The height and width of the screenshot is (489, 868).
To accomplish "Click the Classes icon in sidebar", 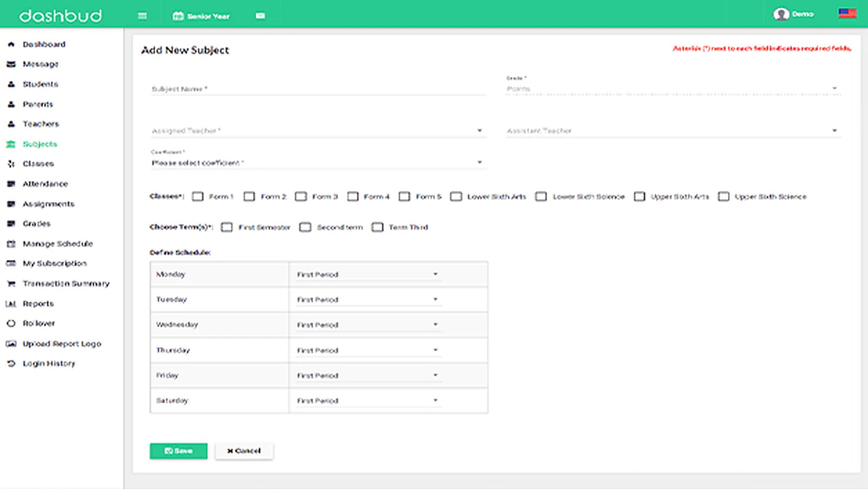I will [x=11, y=163].
